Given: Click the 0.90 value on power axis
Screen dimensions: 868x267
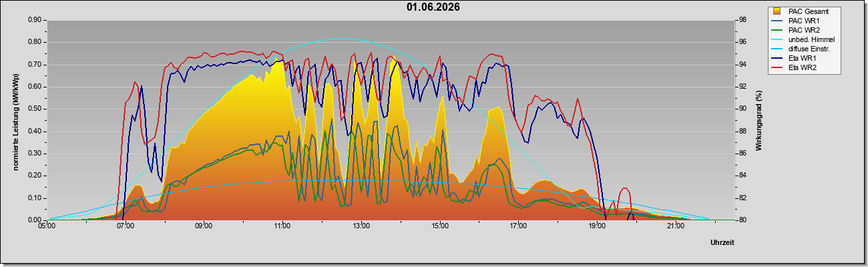Looking at the screenshot, I should pyautogui.click(x=34, y=20).
